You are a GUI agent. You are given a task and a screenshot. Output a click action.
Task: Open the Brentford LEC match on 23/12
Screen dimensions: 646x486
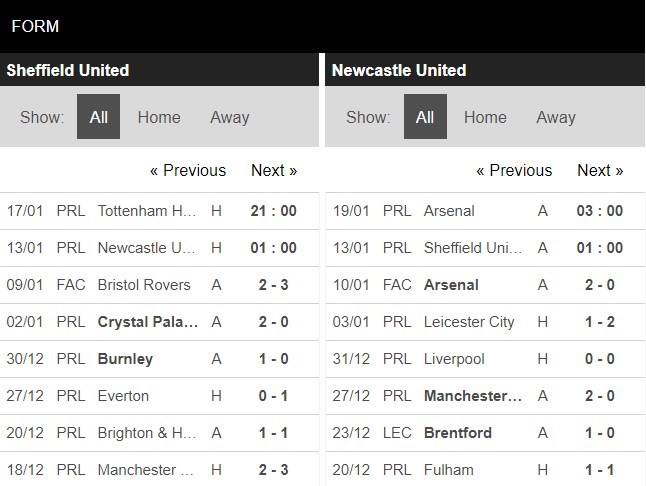pos(485,433)
